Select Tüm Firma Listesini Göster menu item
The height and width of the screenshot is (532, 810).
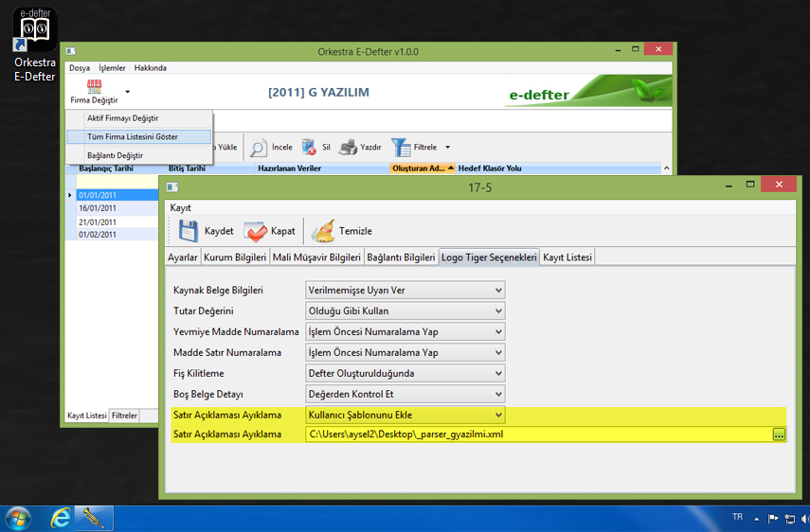[x=133, y=136]
